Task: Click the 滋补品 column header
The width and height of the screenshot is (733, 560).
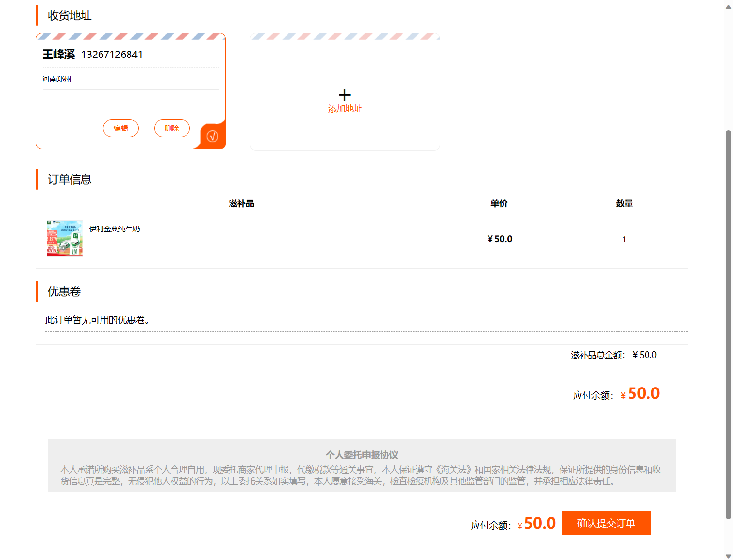Action: pyautogui.click(x=242, y=203)
